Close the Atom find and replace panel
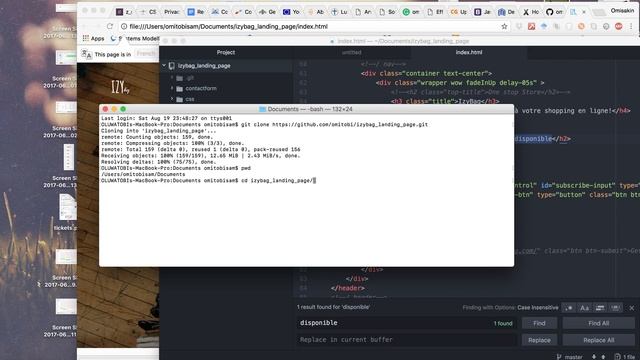 pos(631,308)
